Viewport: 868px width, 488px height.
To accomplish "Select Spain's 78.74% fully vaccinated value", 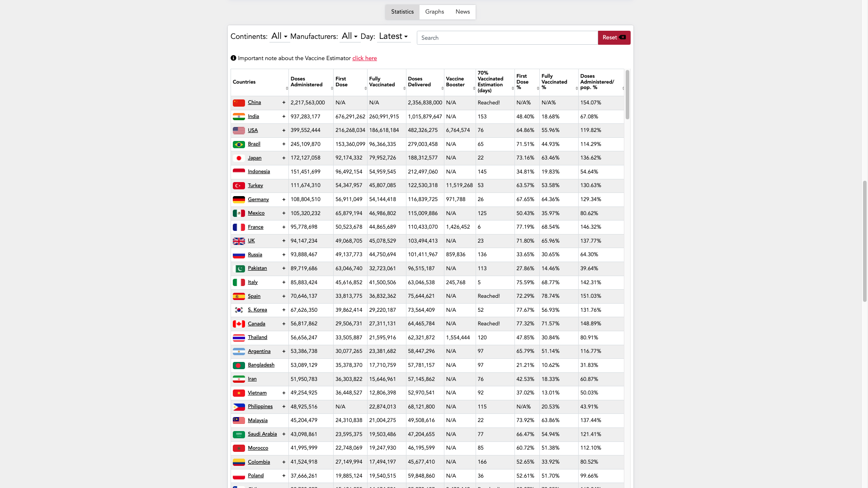I will [x=550, y=296].
